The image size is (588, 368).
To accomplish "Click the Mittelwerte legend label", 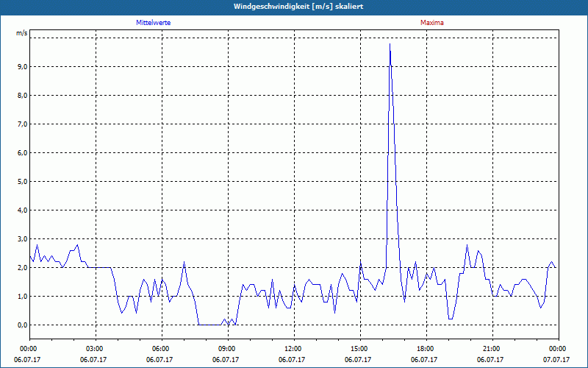I will click(154, 23).
